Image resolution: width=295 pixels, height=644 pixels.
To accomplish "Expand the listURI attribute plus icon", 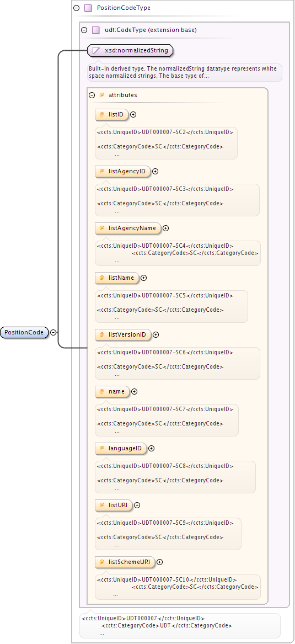I will pyautogui.click(x=137, y=505).
